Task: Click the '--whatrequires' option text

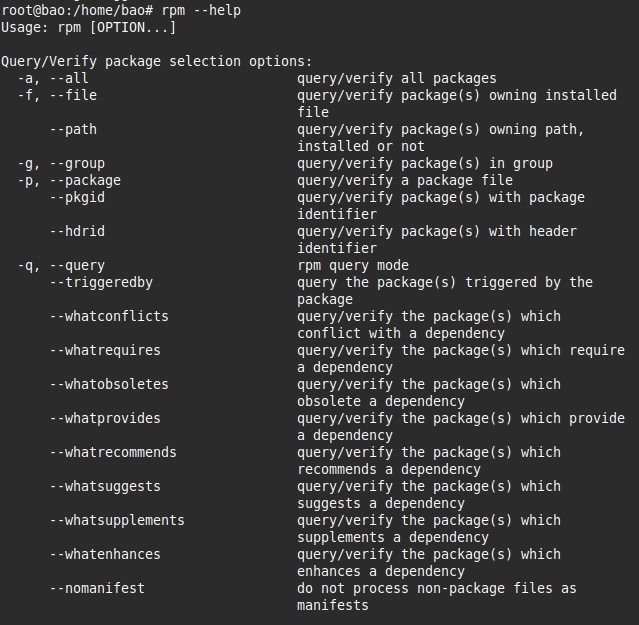Action: (x=105, y=350)
